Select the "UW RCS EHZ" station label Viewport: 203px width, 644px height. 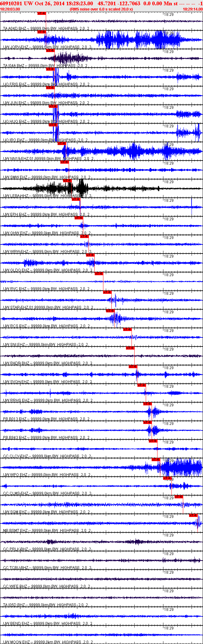(15, 326)
